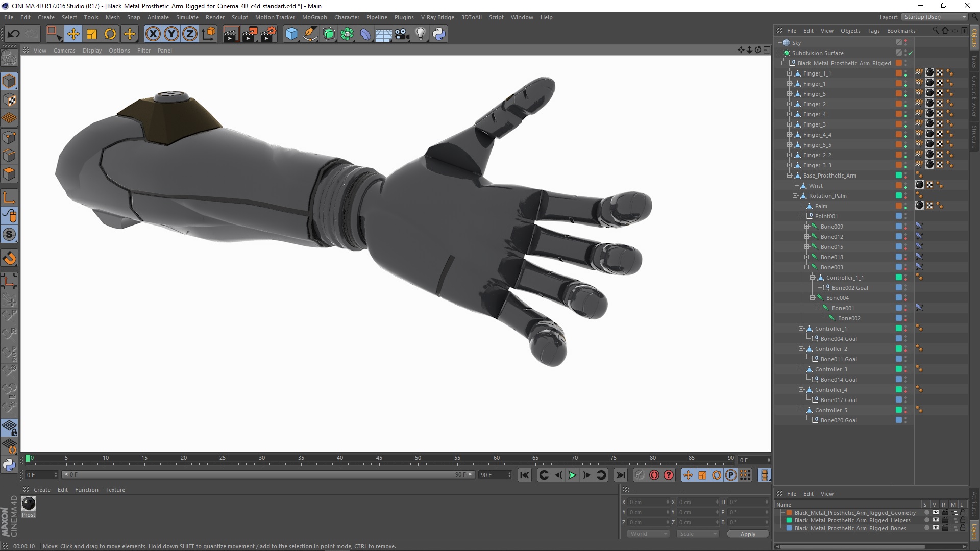Open the Simulate menu
980x551 pixels.
(187, 17)
